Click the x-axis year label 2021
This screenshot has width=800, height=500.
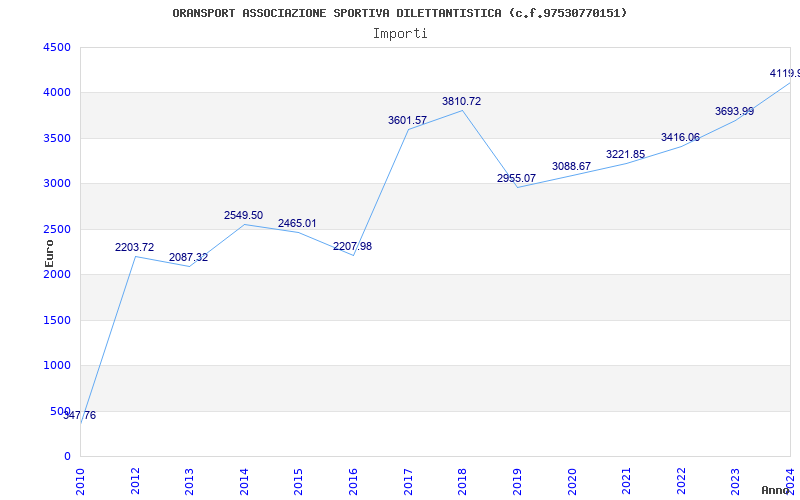[x=626, y=481]
